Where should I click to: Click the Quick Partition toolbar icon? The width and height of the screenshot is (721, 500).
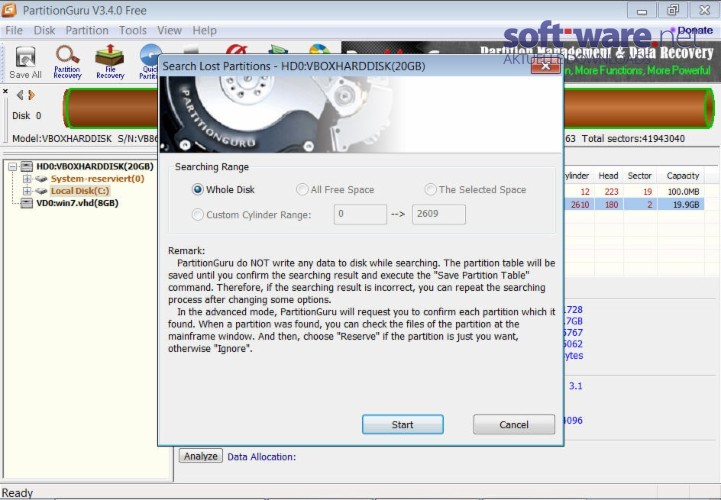[149, 62]
